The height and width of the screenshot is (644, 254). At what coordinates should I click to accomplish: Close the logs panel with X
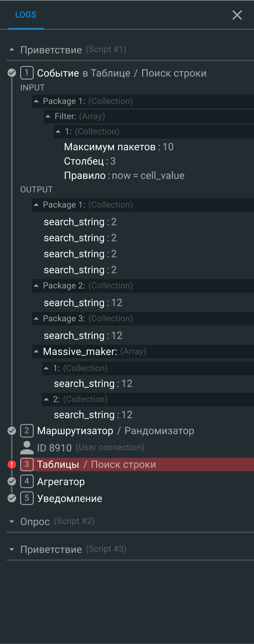[237, 15]
